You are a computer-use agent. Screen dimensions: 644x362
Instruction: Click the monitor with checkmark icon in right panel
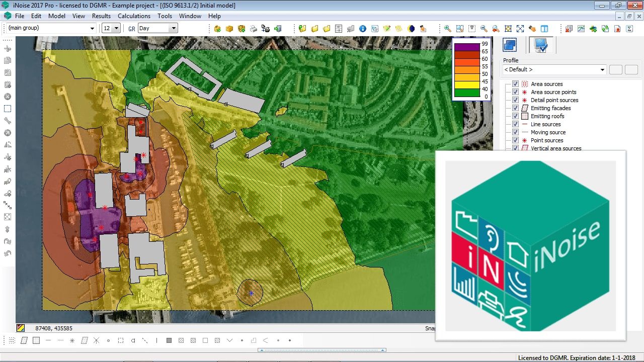[541, 45]
